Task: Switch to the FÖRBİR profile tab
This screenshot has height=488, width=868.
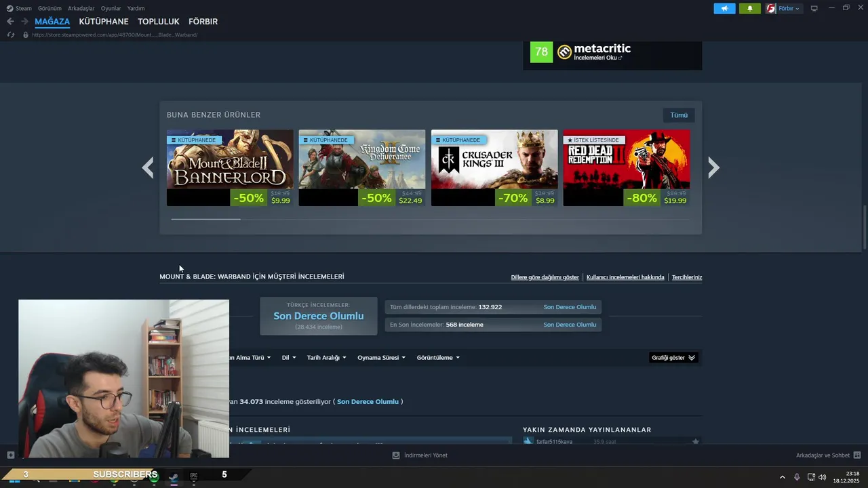Action: (x=203, y=22)
